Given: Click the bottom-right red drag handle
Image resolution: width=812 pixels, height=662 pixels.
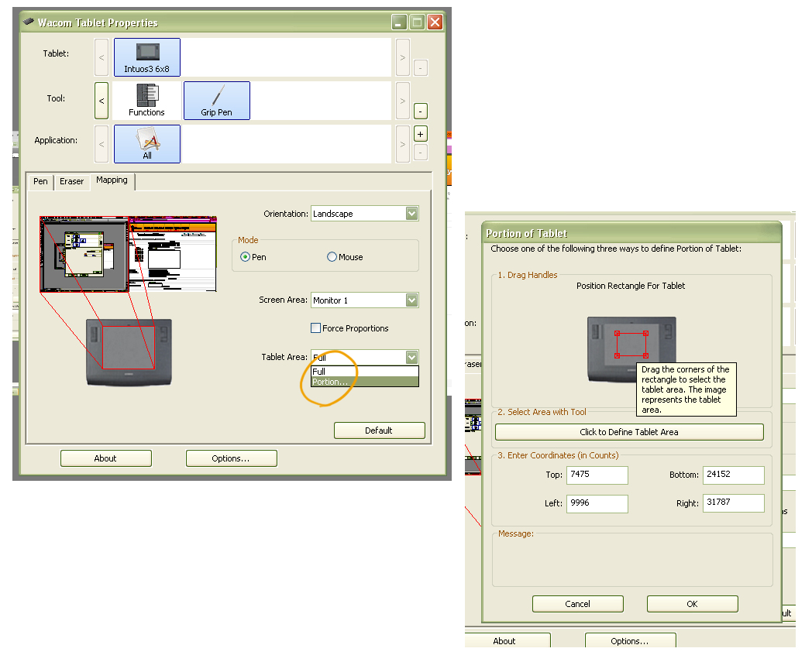Looking at the screenshot, I should pos(645,355).
